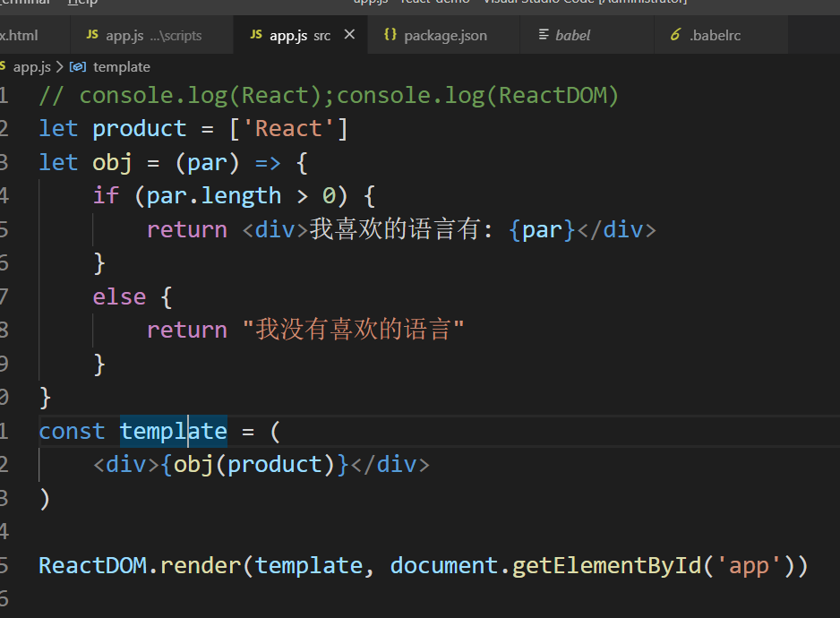This screenshot has width=840, height=618.
Task: Select the app.js src tab
Action: [x=300, y=35]
